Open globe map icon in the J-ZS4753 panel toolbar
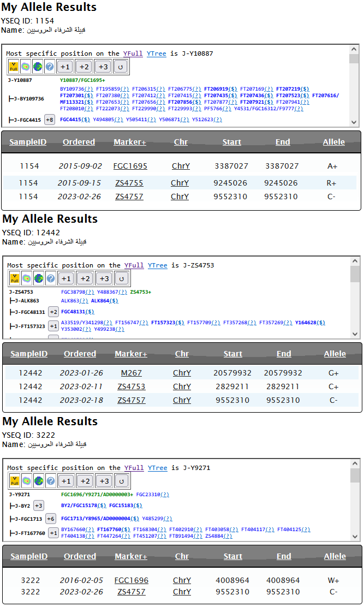The image size is (364, 607). (x=39, y=279)
